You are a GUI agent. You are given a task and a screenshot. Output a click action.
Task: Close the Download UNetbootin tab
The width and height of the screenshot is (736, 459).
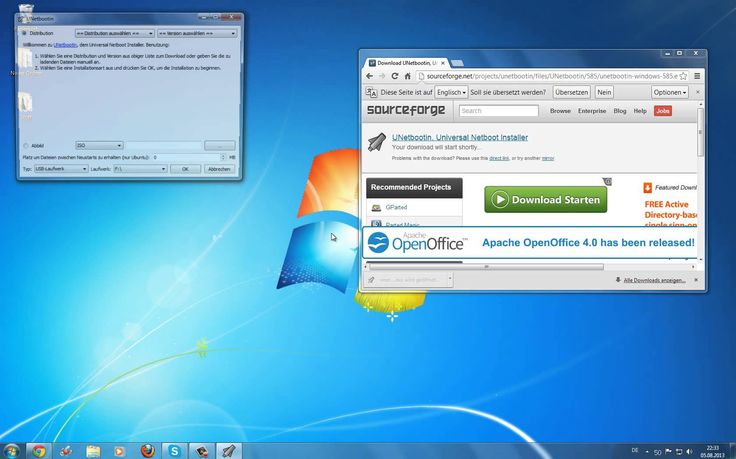pyautogui.click(x=443, y=63)
